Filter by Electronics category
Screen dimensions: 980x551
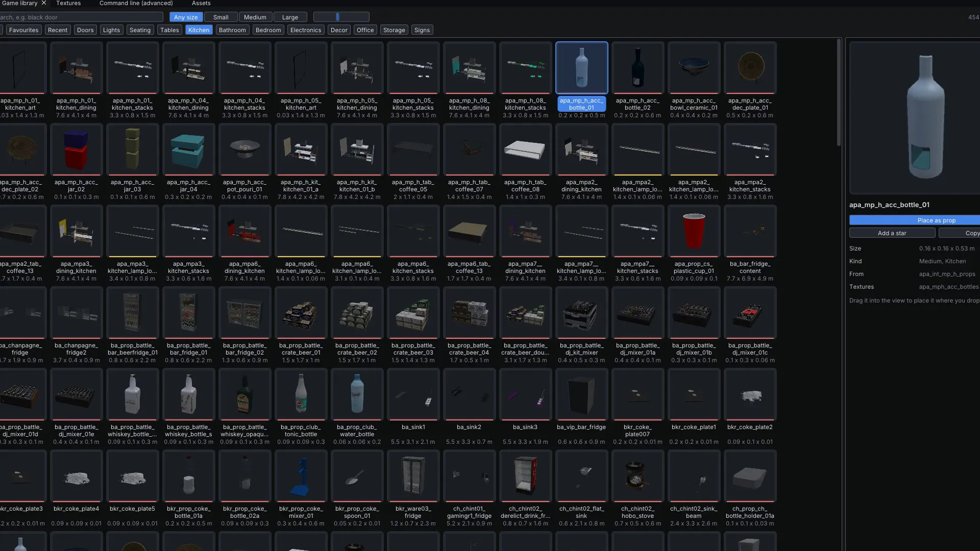(306, 30)
